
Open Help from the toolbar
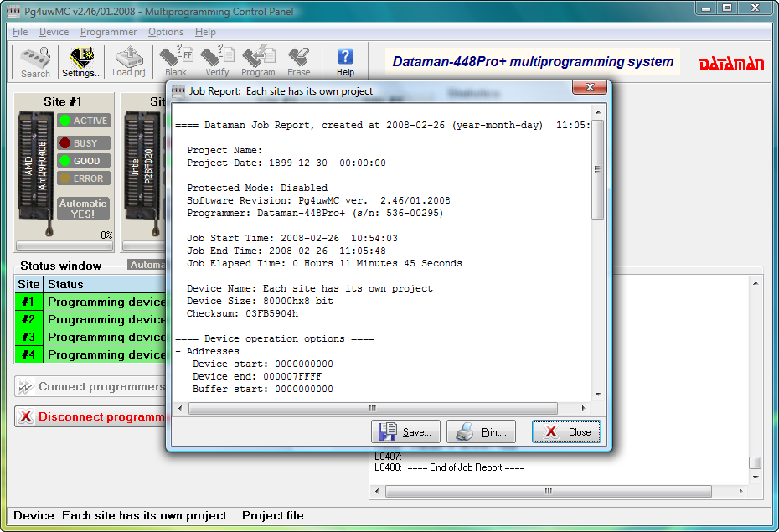(x=345, y=62)
